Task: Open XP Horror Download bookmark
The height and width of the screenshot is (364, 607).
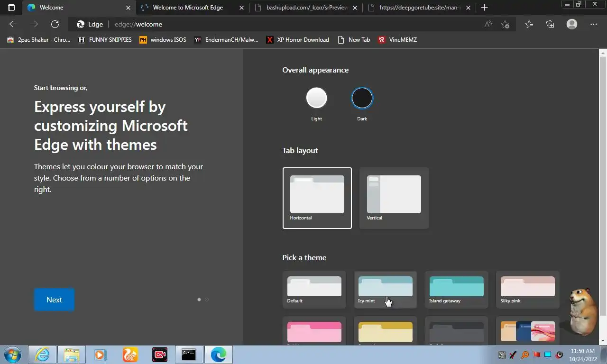Action: (297, 40)
